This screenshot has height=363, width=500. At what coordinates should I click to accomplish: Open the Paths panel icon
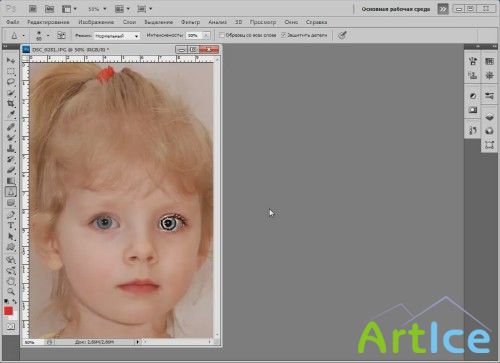tap(489, 145)
